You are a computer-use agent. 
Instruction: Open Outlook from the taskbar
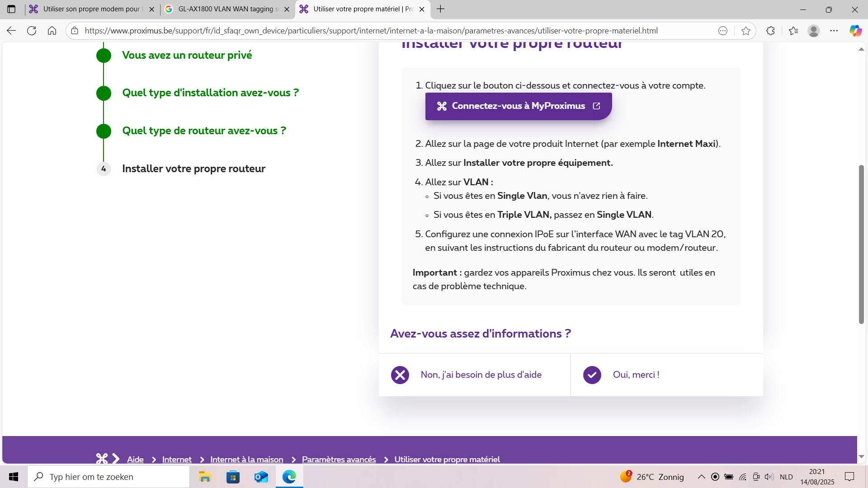point(261,477)
